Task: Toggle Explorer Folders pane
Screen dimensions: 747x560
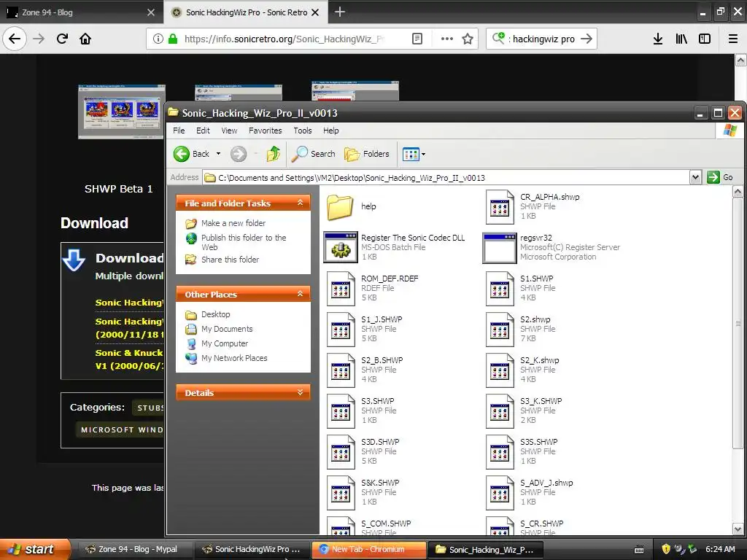Action: click(x=366, y=154)
